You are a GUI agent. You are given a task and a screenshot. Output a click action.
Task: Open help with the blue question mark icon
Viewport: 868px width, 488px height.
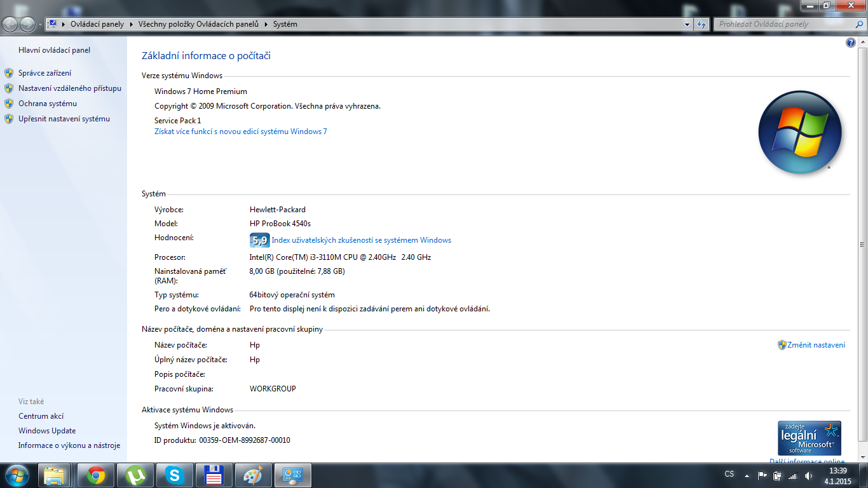pos(851,43)
